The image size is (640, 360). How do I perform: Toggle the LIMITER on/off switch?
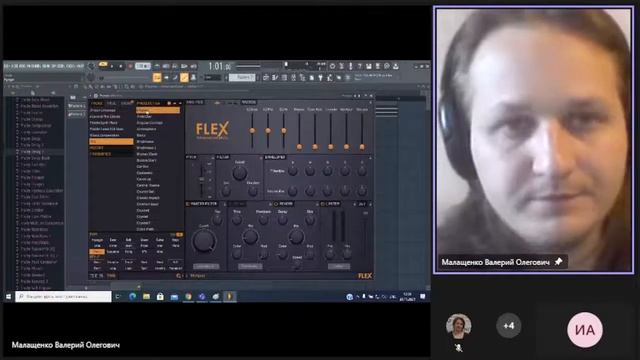(322, 204)
